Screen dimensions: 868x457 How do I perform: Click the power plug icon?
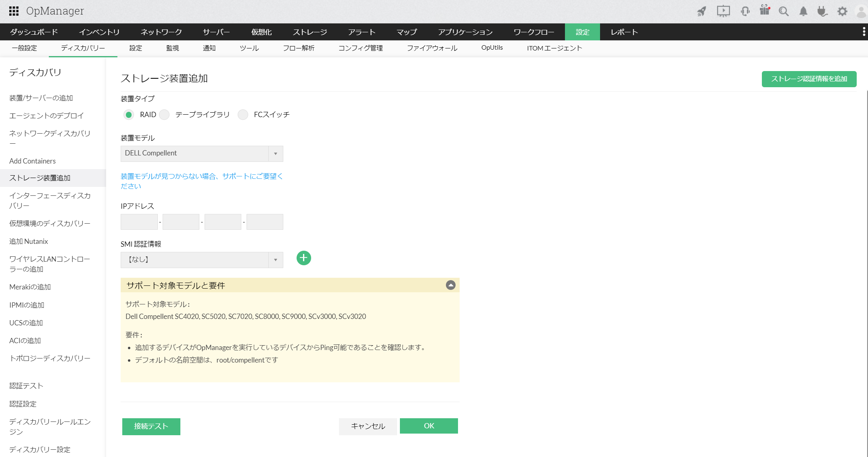pyautogui.click(x=822, y=11)
